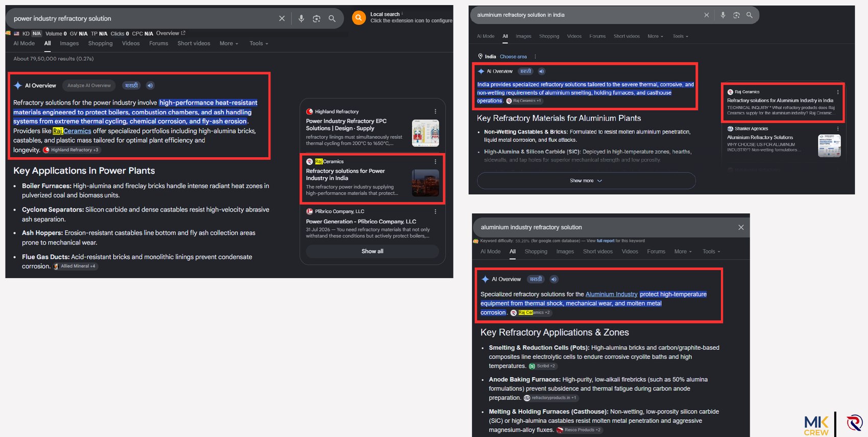Screen dimensions: 868x437
Task: Expand More dropdown in aluminium industry search tabs
Action: tap(683, 251)
